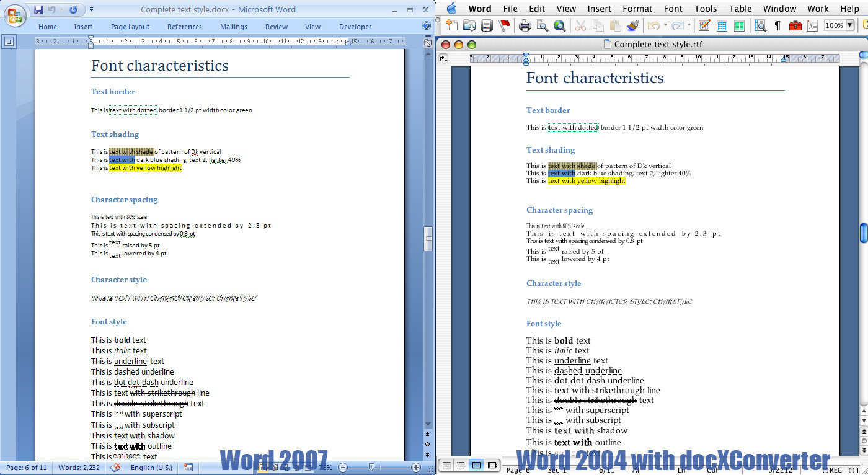Click the Office Button in Word 2007

point(15,14)
